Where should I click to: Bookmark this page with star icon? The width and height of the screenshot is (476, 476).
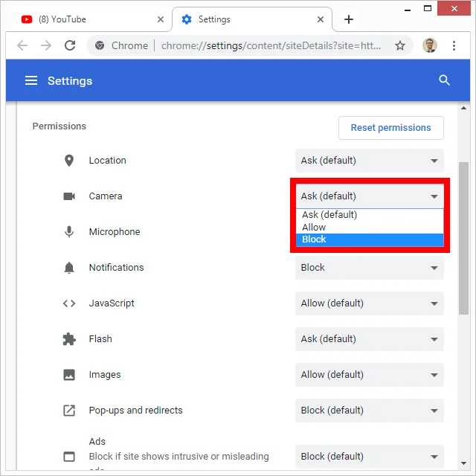pos(400,46)
